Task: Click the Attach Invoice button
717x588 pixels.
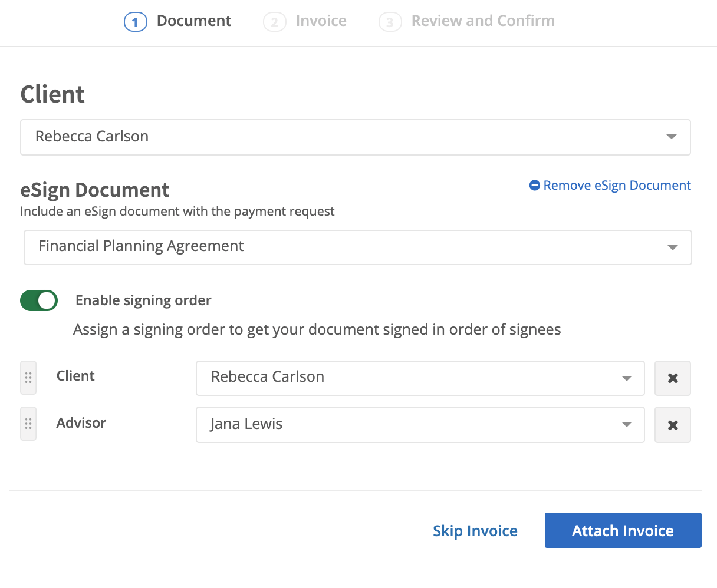Action: pos(623,530)
